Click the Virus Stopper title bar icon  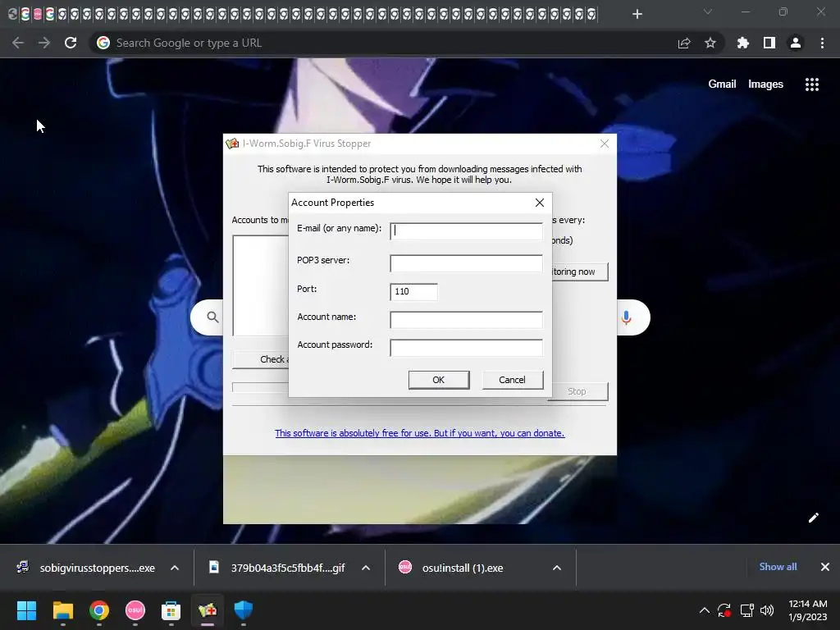(232, 144)
